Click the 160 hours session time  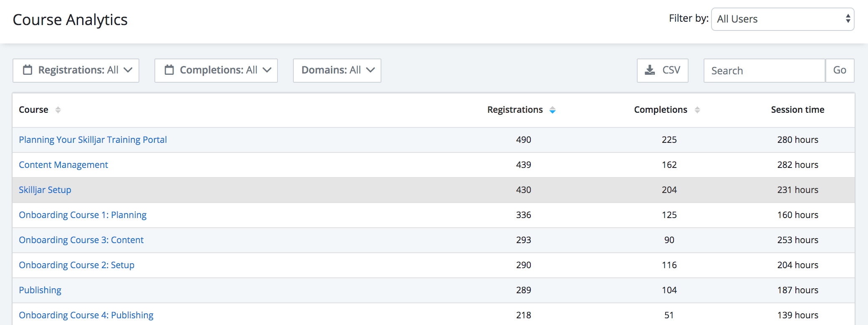pyautogui.click(x=797, y=215)
